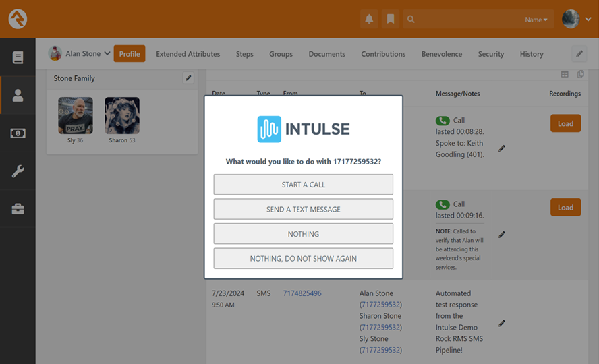Image resolution: width=599 pixels, height=364 pixels.
Task: Select the Profile tab
Action: [130, 54]
